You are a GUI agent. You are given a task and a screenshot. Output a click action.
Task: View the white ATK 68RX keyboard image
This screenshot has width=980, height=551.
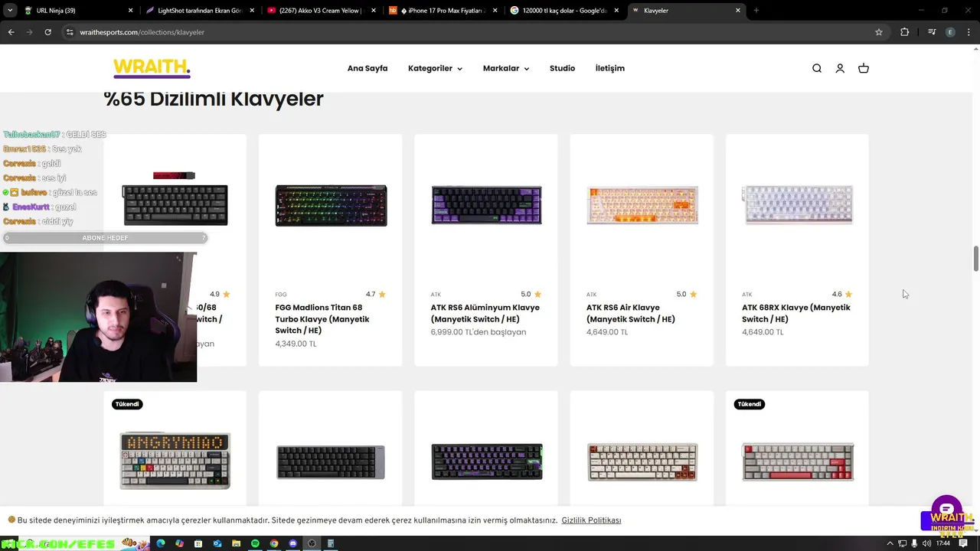tap(797, 205)
